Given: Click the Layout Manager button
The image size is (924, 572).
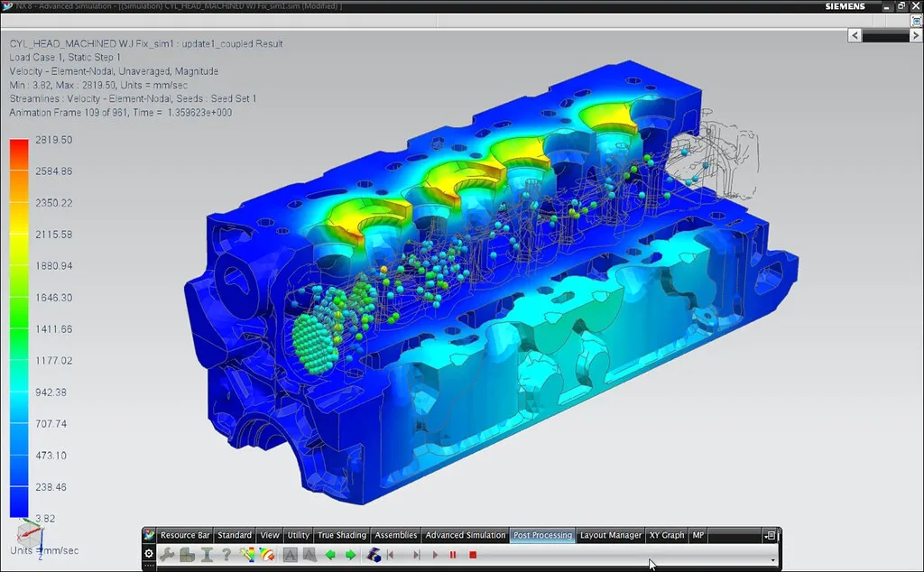Looking at the screenshot, I should point(610,534).
